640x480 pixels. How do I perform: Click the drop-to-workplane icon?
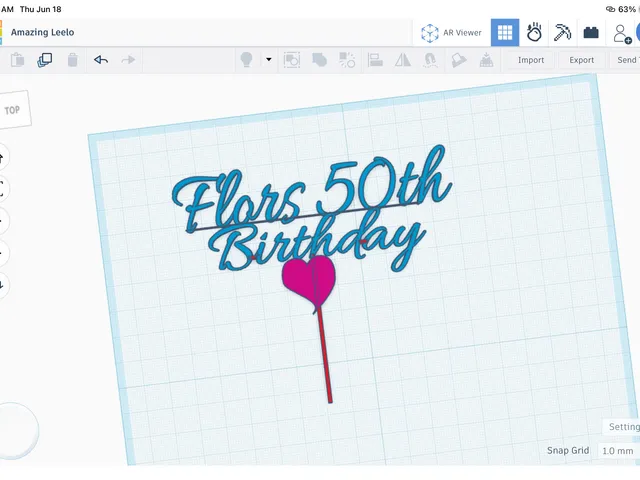486,60
